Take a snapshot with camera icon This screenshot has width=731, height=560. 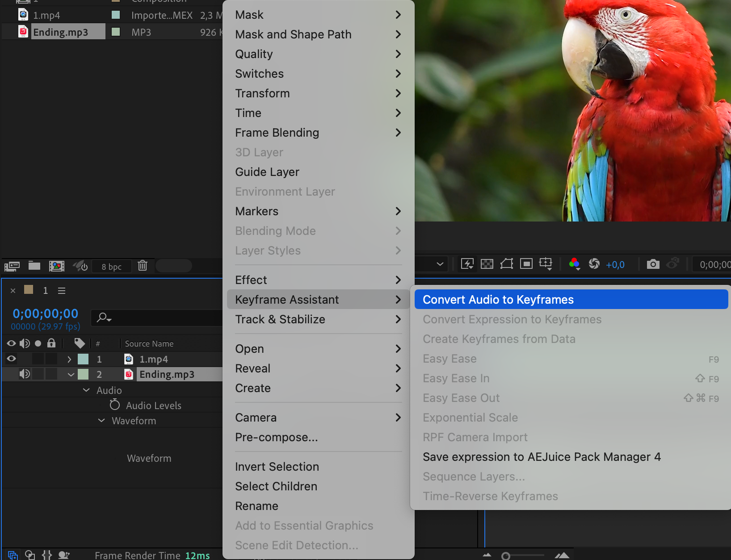pos(653,264)
